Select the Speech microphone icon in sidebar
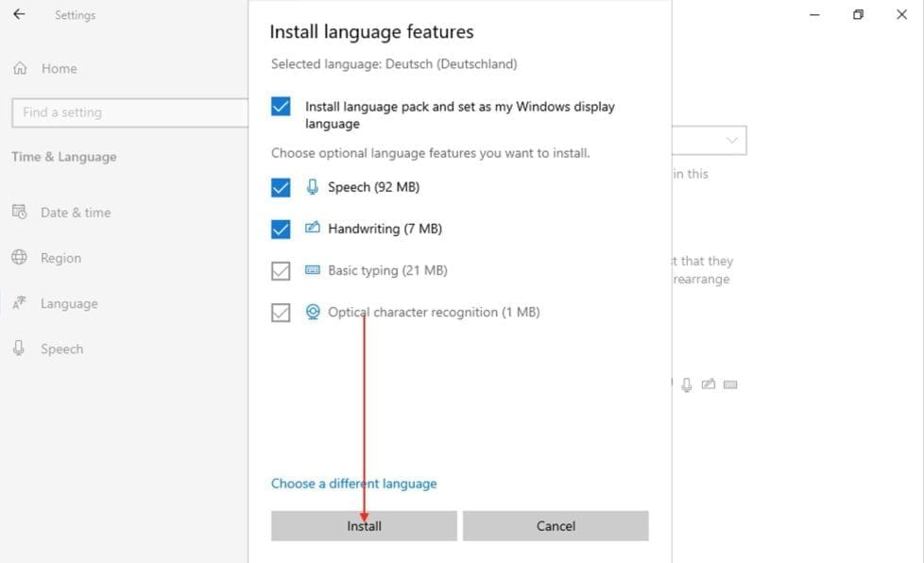 (x=20, y=348)
